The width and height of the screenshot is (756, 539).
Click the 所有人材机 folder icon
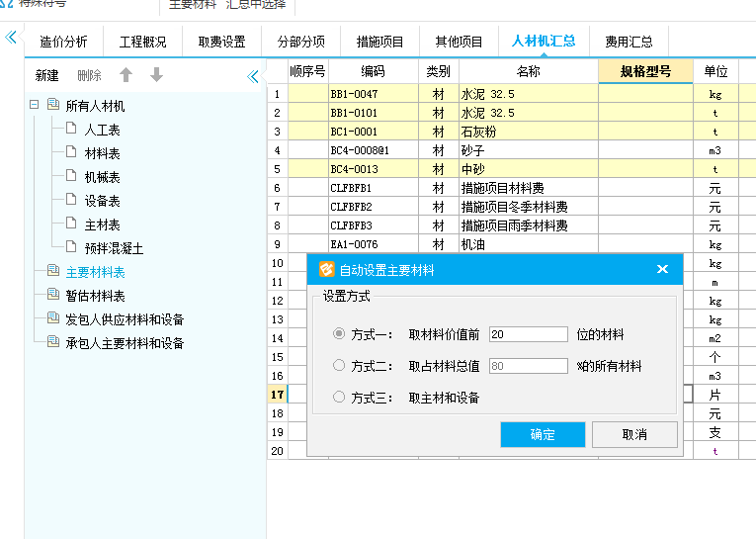[x=53, y=104]
